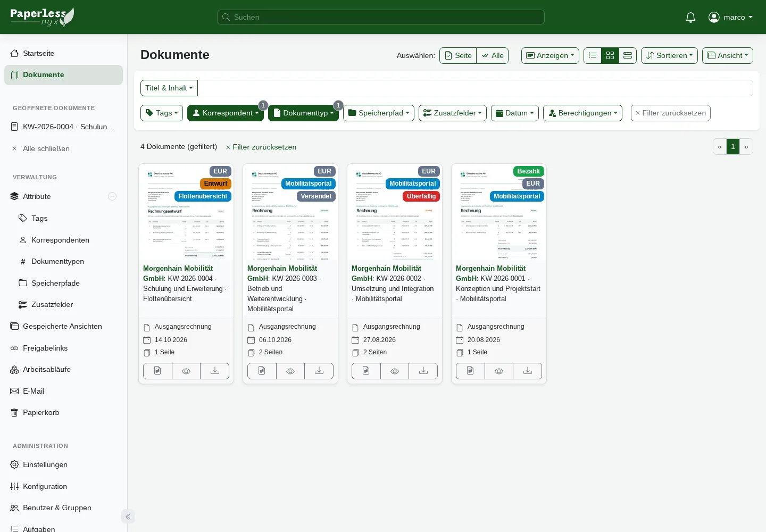Click the global Suchen search field

click(381, 17)
